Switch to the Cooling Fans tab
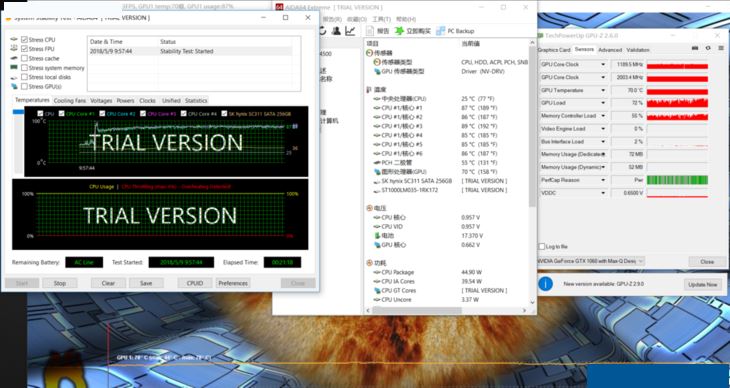This screenshot has height=388, width=730. coord(70,101)
